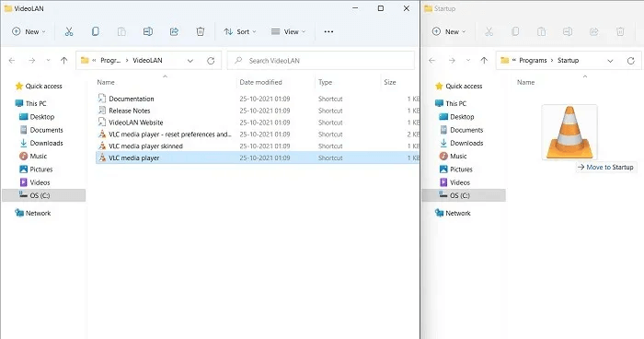
Task: Open Sort dropdown in VideoLAN window
Action: click(x=240, y=31)
